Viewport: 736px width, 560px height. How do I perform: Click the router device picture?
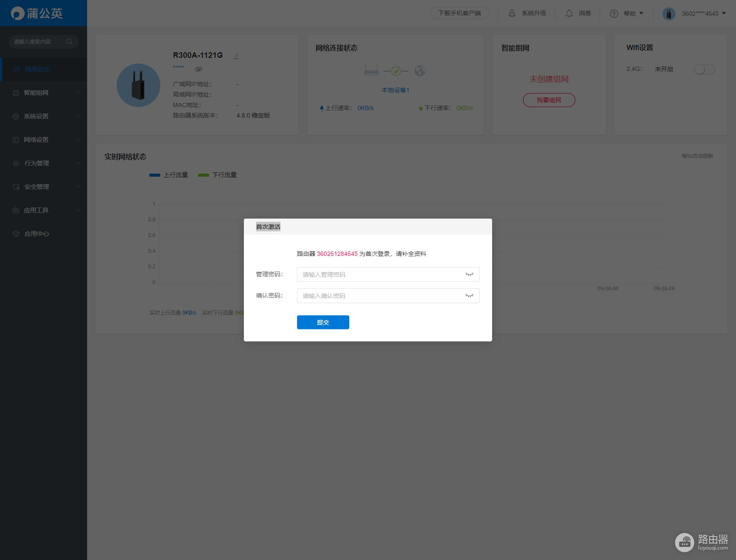tap(138, 85)
